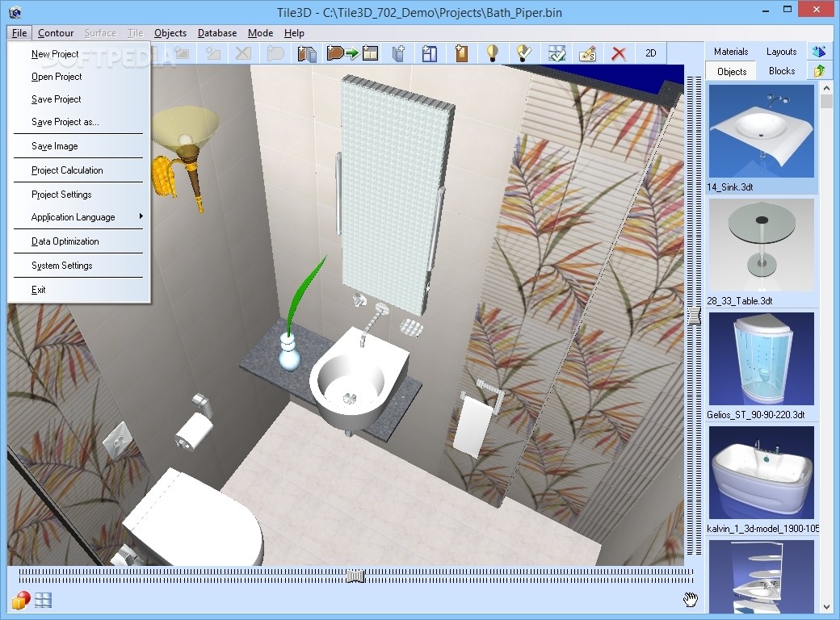
Task: Open the Contour menu
Action: click(x=56, y=32)
